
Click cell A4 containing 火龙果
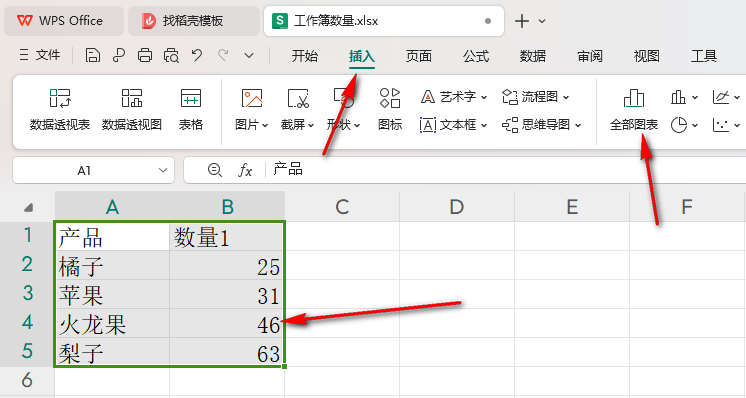pyautogui.click(x=112, y=323)
